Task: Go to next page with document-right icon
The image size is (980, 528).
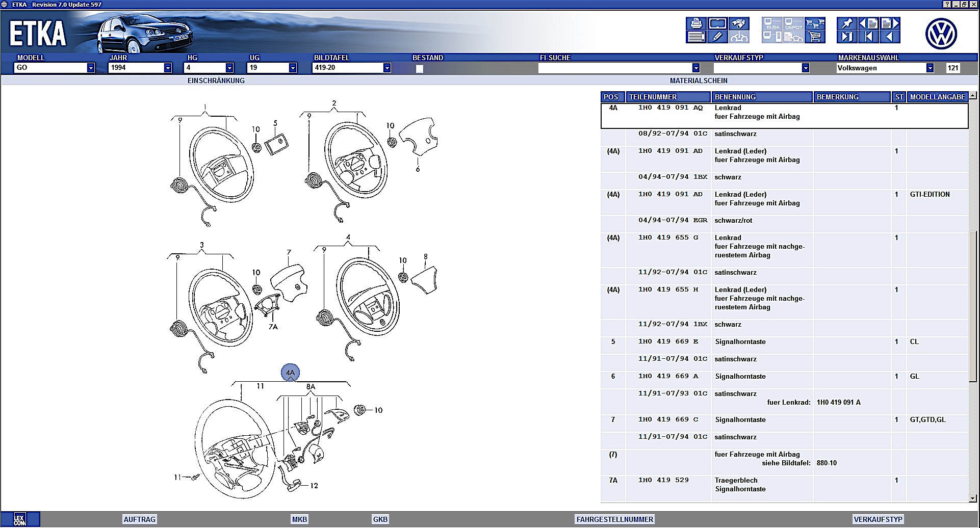Action: point(890,23)
